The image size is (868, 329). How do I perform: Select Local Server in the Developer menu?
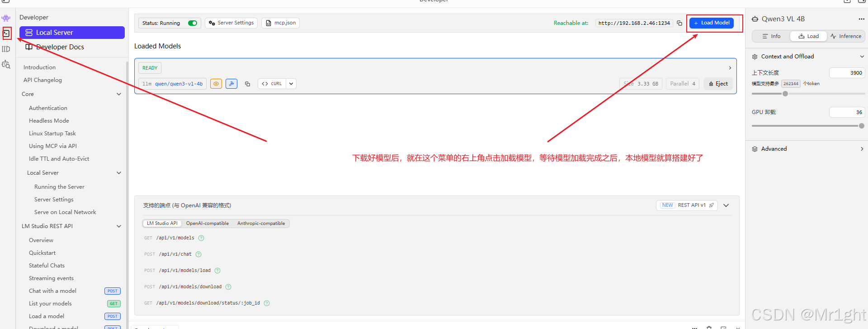[x=72, y=33]
